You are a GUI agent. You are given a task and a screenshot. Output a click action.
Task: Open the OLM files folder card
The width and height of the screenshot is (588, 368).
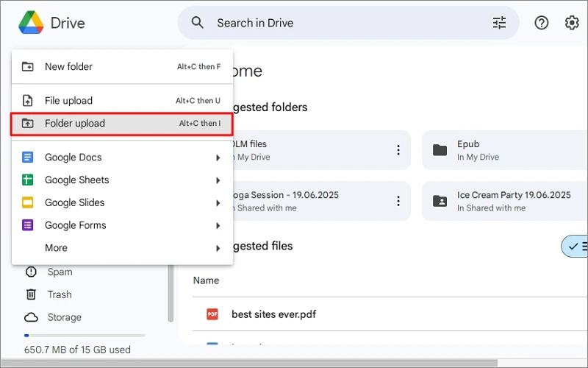322,150
